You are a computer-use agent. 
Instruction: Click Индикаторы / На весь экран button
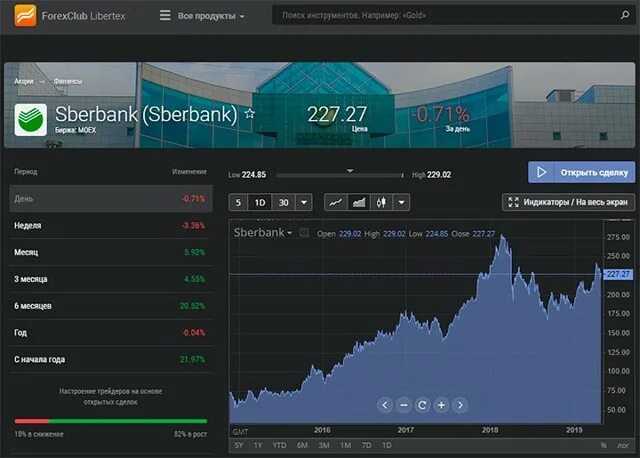click(x=568, y=202)
